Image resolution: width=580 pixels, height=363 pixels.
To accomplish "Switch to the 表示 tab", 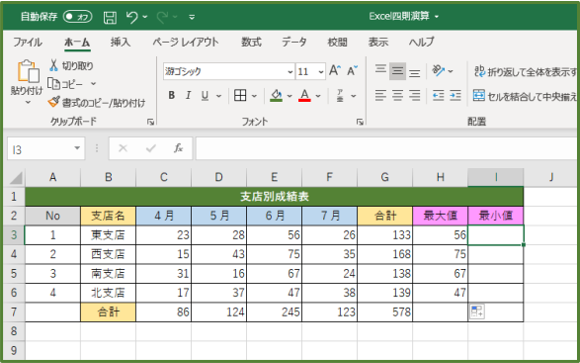I will (x=378, y=42).
